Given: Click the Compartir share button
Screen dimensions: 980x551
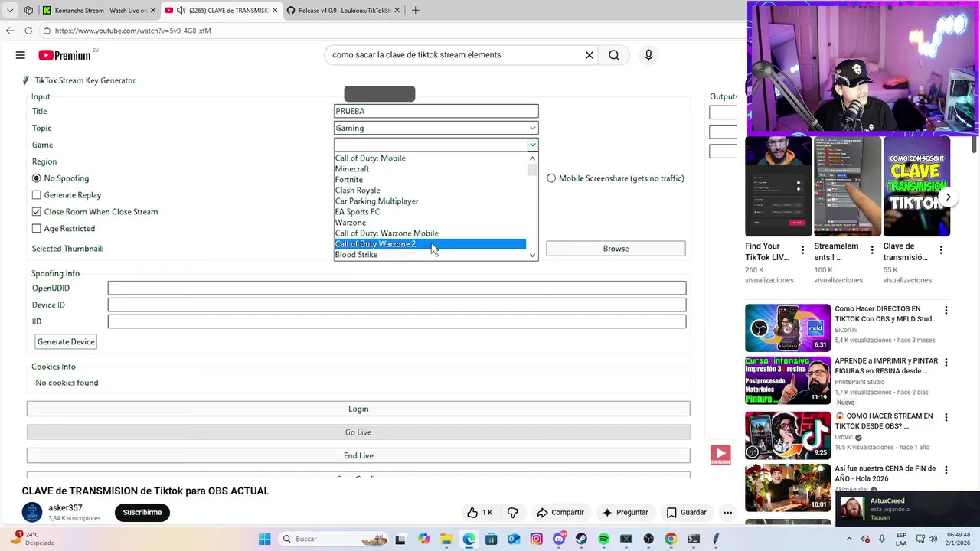Looking at the screenshot, I should (560, 513).
